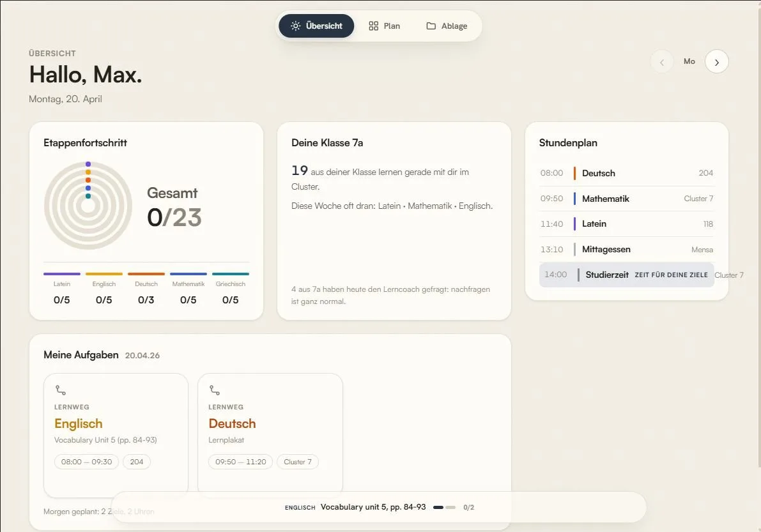The image size is (761, 532).
Task: Open the Deutsch Lernweg task card
Action: 270,435
